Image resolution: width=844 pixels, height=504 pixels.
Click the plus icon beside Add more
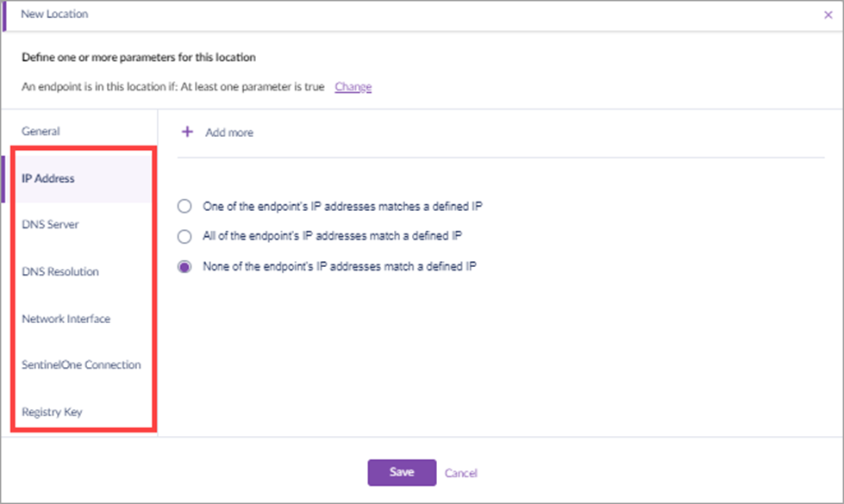[x=187, y=132]
